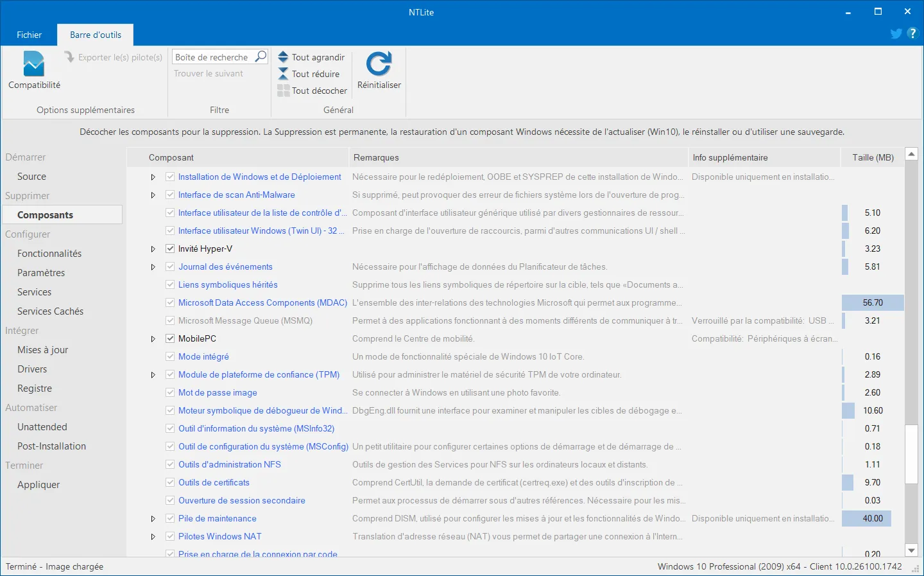Go to Appliquer page
Viewport: 924px width, 576px height.
pyautogui.click(x=38, y=485)
